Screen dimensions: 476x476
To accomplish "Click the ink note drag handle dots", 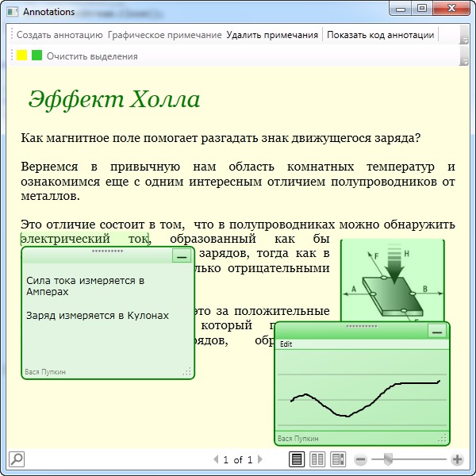I will pos(362,326).
